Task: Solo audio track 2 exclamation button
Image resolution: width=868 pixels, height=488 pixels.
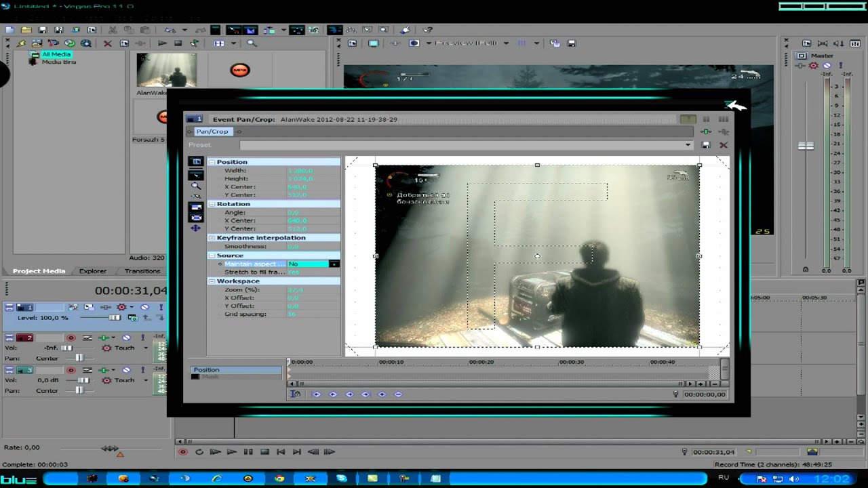Action: (x=144, y=338)
